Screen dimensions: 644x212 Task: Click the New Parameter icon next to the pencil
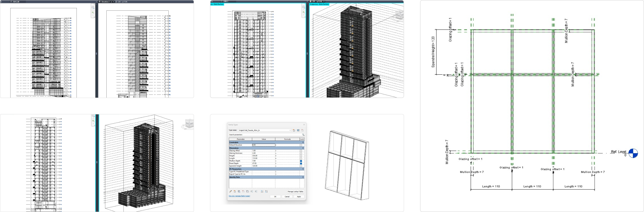point(235,192)
